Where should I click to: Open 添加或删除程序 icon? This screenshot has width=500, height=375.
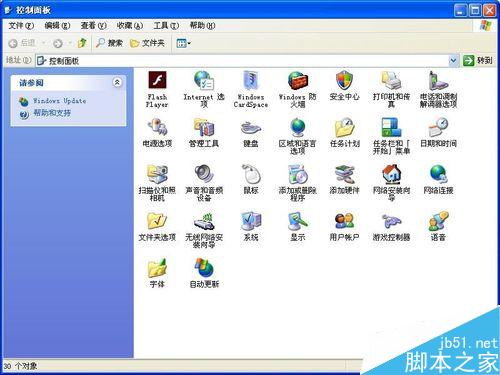(298, 174)
